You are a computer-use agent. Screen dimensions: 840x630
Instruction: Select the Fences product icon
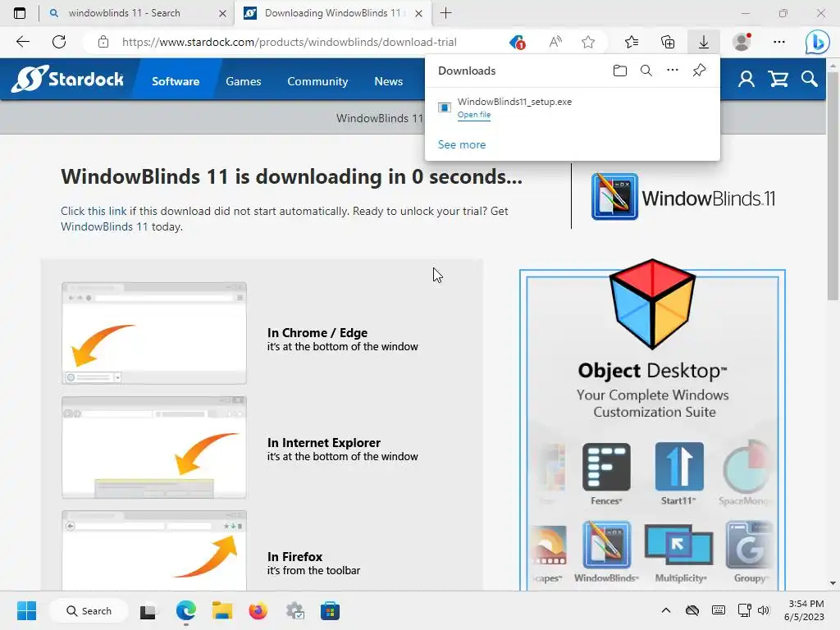tap(606, 467)
